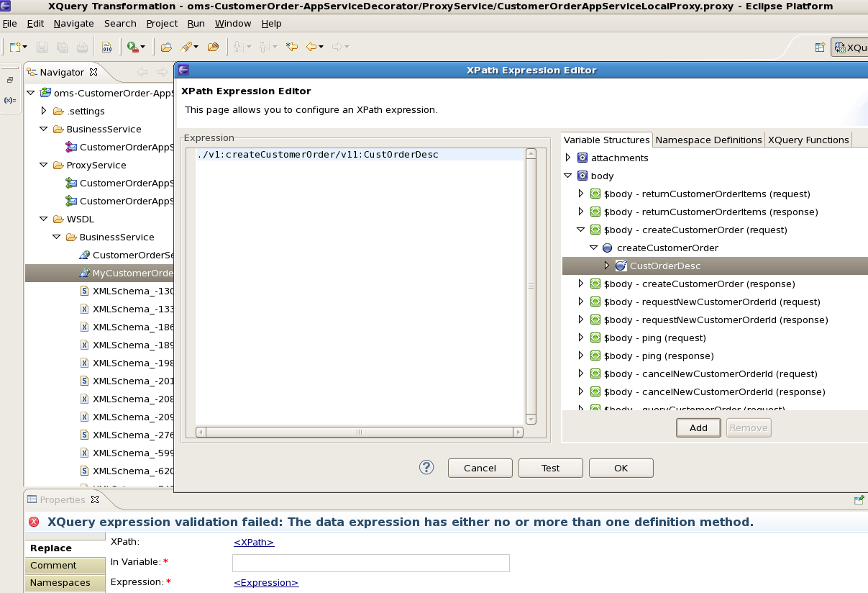Select the Variable Structures tab
Screen dimensions: 868x593
coord(607,140)
